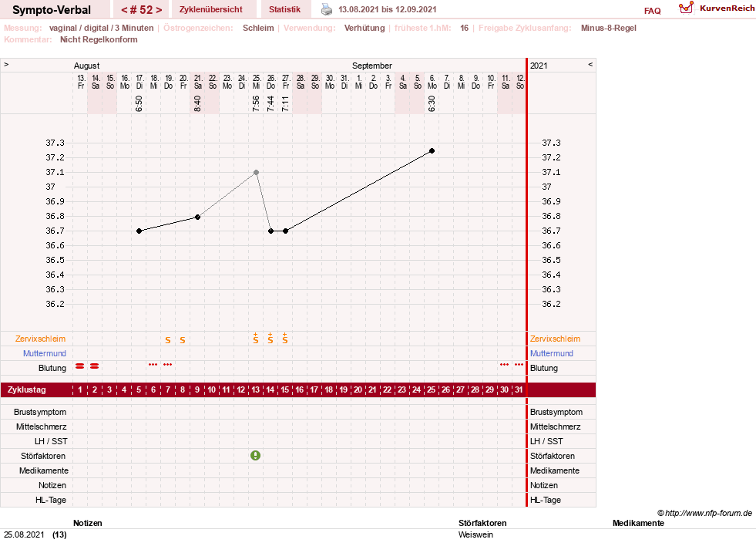
Task: Click the green Störfaktoren exclamation icon
Action: 256,456
